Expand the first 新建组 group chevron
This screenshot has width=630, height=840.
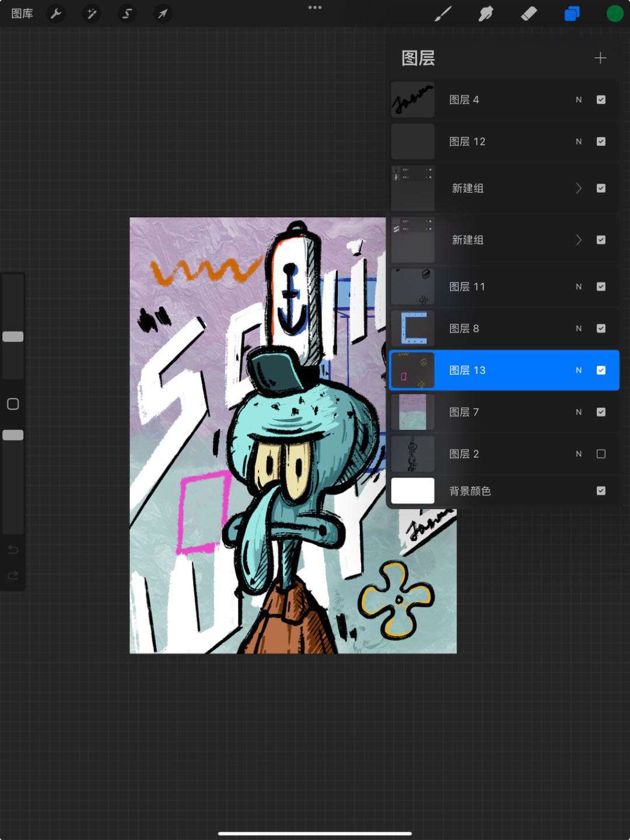(579, 188)
